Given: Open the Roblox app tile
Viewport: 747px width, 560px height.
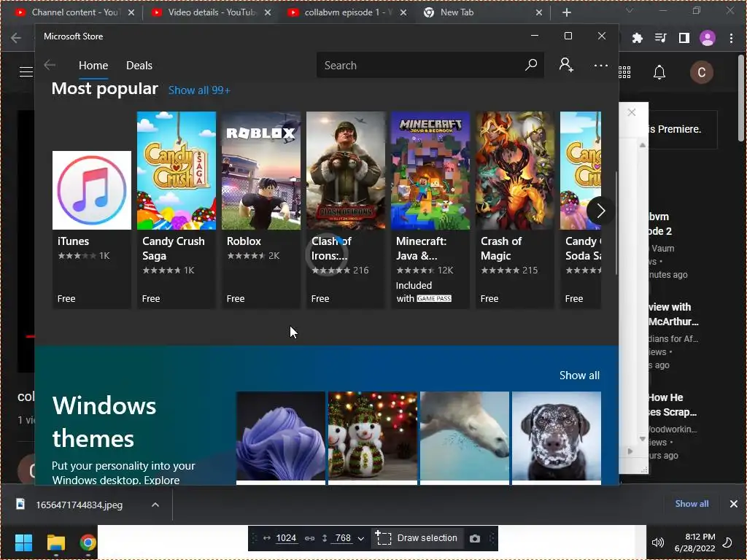Looking at the screenshot, I should coord(261,210).
